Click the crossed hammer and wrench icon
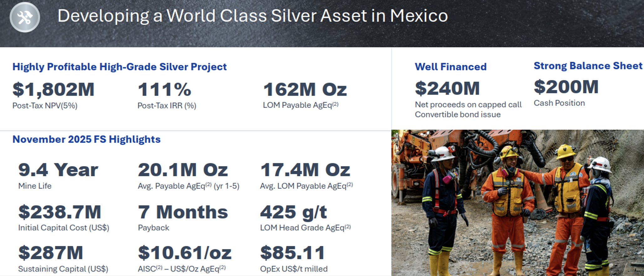Screen dimensions: 644x276 coord(25,17)
